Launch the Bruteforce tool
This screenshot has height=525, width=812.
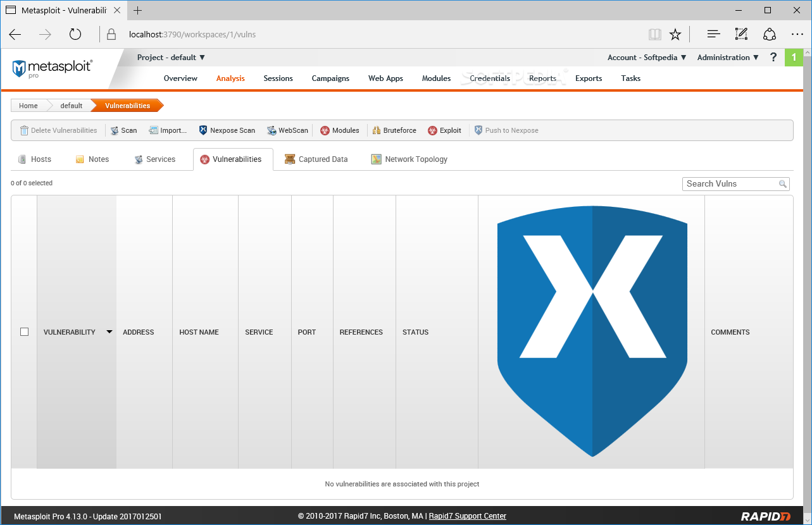coord(394,130)
